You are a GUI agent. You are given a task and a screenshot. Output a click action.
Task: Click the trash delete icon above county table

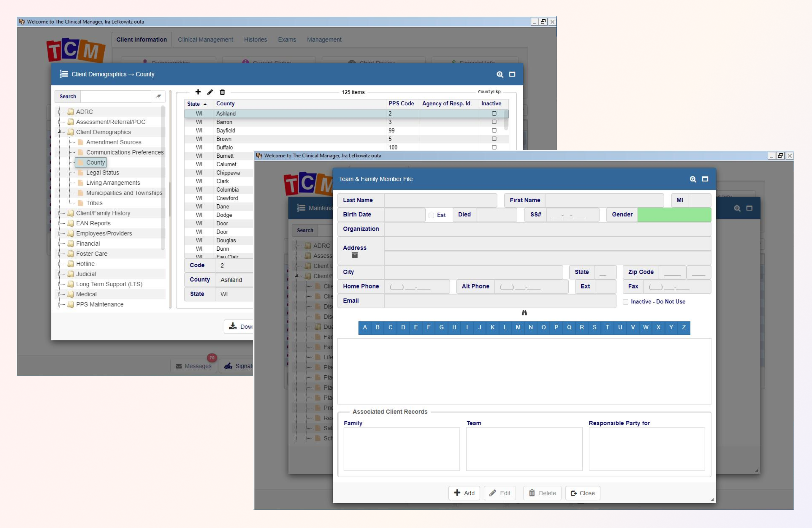pos(222,92)
